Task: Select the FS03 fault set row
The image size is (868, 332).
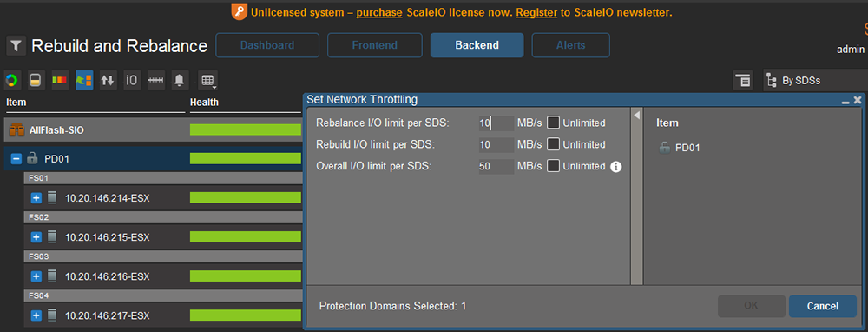Action: (x=163, y=256)
